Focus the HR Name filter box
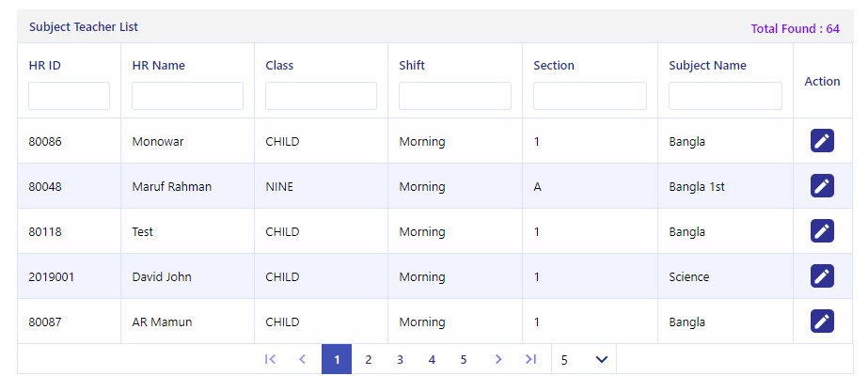Screen dimensions: 868x392 click(188, 96)
